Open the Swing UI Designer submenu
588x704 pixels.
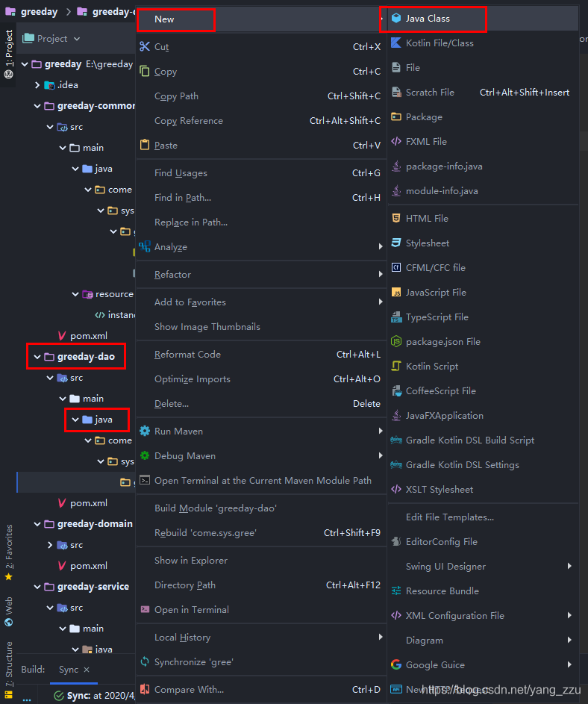coord(483,567)
